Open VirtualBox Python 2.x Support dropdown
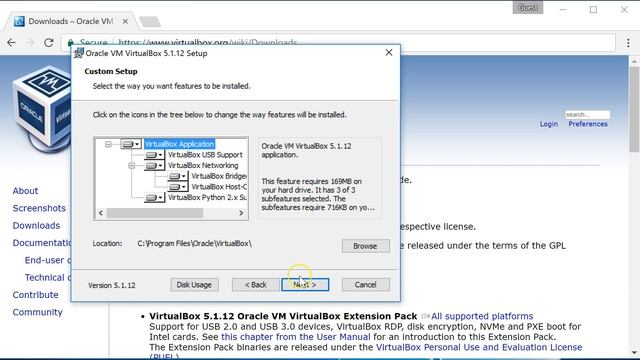The width and height of the screenshot is (640, 360). [154, 197]
